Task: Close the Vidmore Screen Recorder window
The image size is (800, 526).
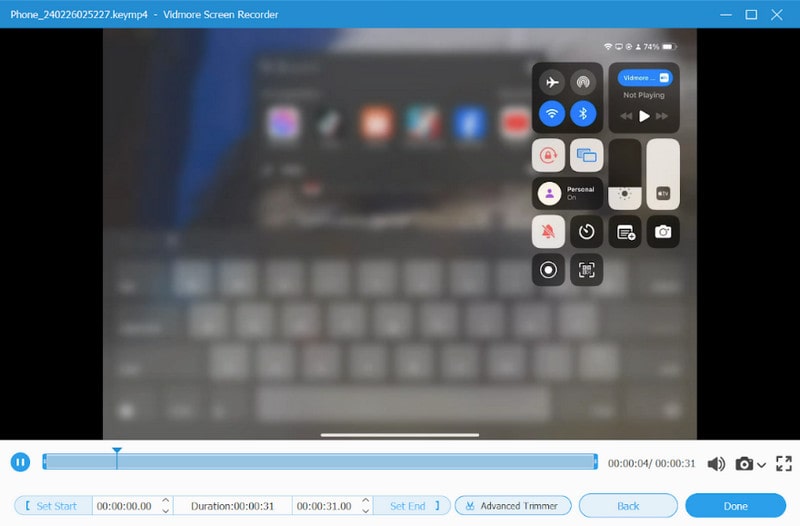Action: point(777,15)
